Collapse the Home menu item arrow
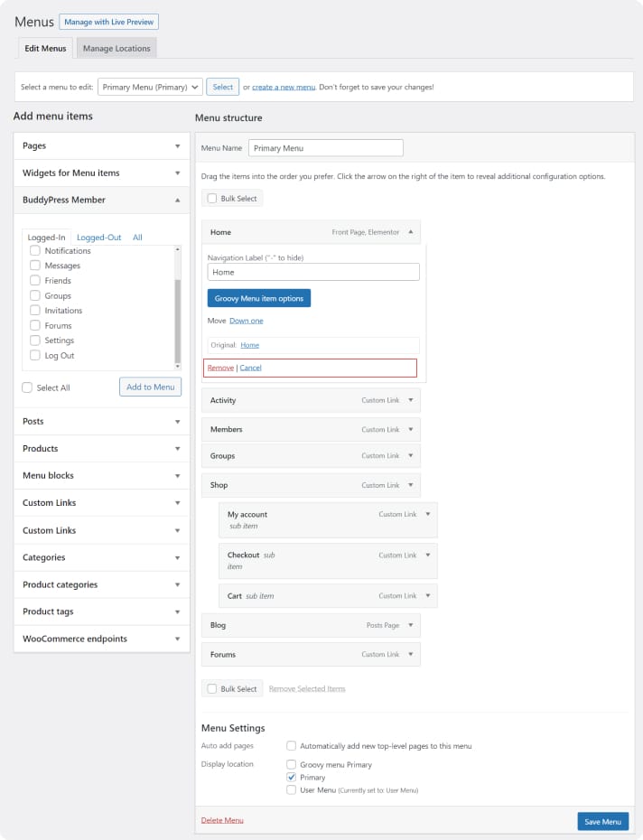 tap(411, 232)
